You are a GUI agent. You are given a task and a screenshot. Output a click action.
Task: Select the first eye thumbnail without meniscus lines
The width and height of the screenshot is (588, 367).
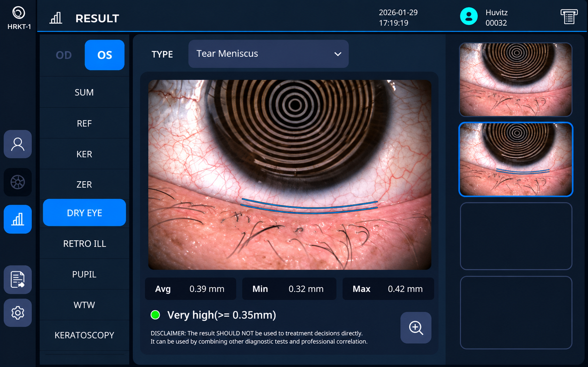point(516,79)
